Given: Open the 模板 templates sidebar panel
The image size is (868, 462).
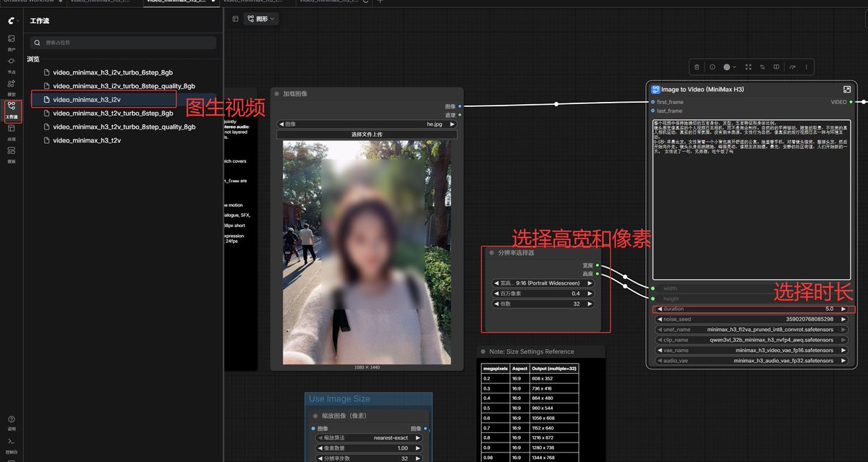Looking at the screenshot, I should 11,154.
